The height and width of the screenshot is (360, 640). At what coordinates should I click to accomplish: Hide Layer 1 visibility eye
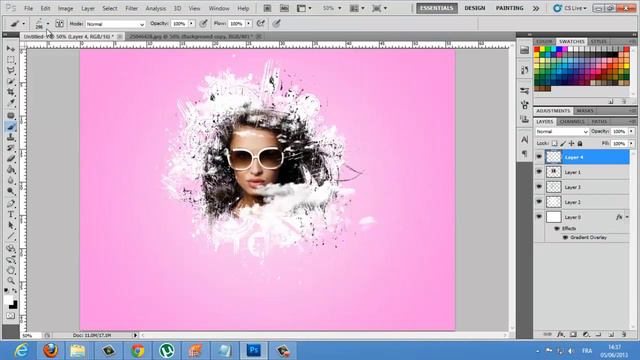(x=539, y=172)
